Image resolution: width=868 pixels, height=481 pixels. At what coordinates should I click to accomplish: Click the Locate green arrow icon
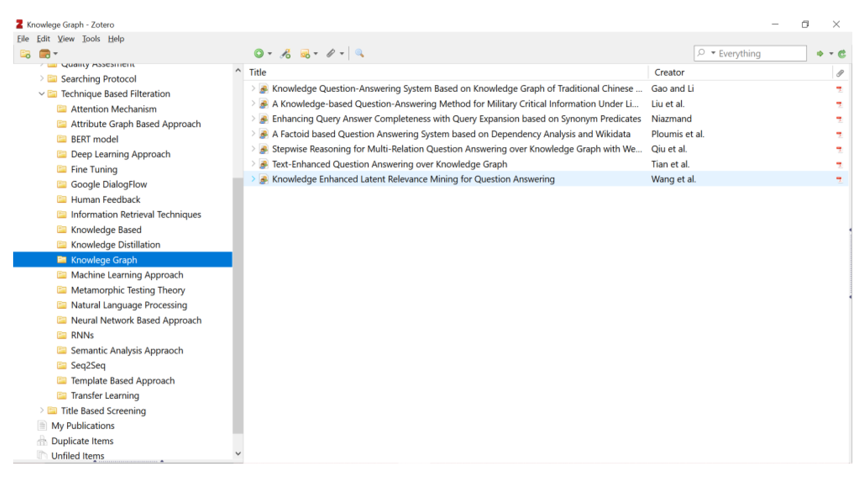pos(820,54)
